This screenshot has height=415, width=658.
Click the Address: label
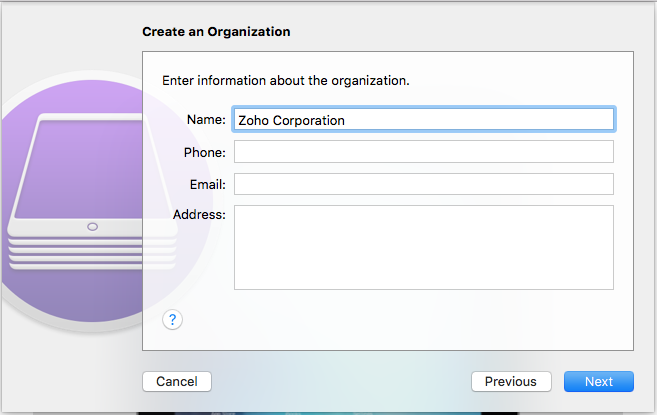(199, 214)
